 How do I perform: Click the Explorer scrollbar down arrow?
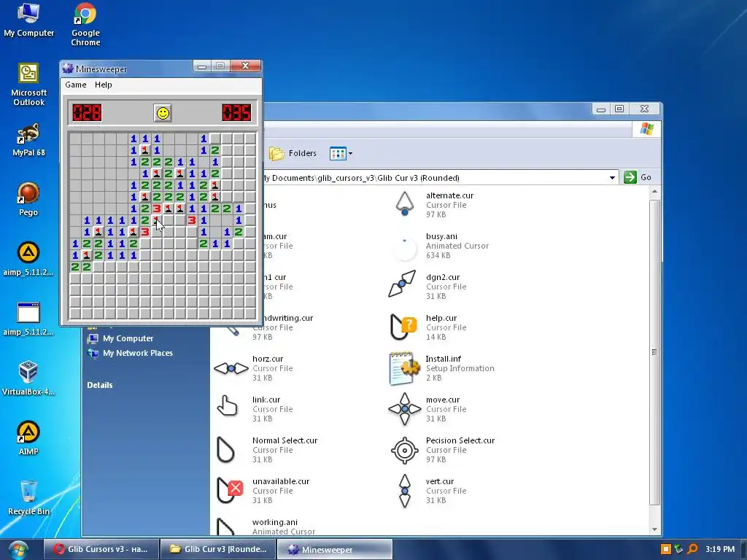tap(654, 529)
